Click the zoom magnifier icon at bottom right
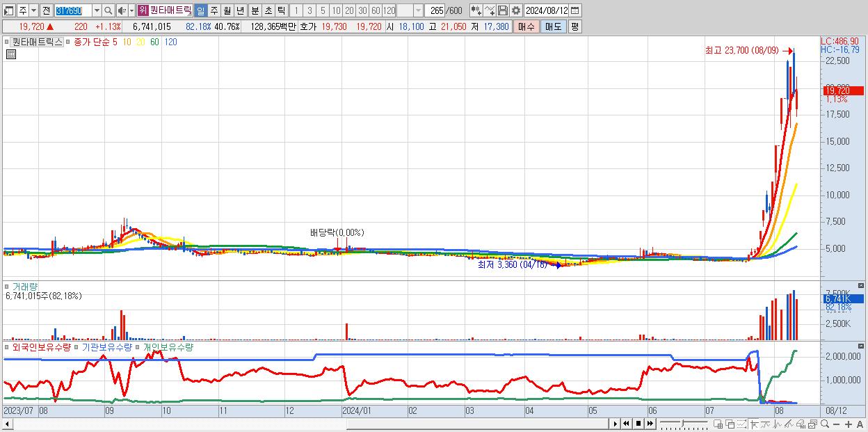Viewport: 868px width, 432px height. pos(825,424)
